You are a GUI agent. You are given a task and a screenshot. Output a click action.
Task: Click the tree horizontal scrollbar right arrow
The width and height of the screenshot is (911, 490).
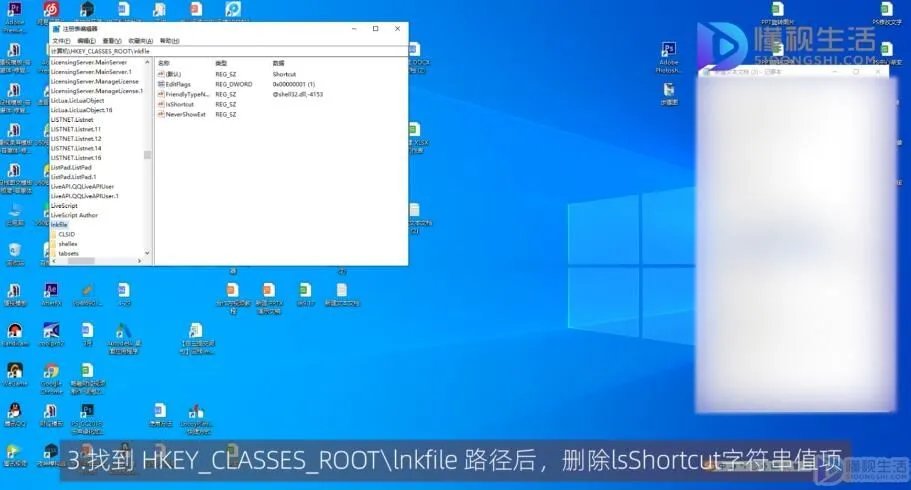point(139,262)
